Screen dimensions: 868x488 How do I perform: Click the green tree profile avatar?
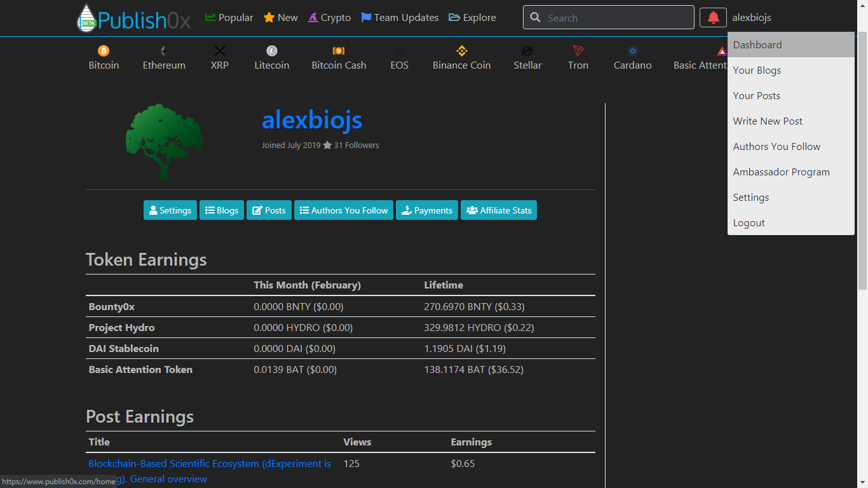[x=164, y=142]
